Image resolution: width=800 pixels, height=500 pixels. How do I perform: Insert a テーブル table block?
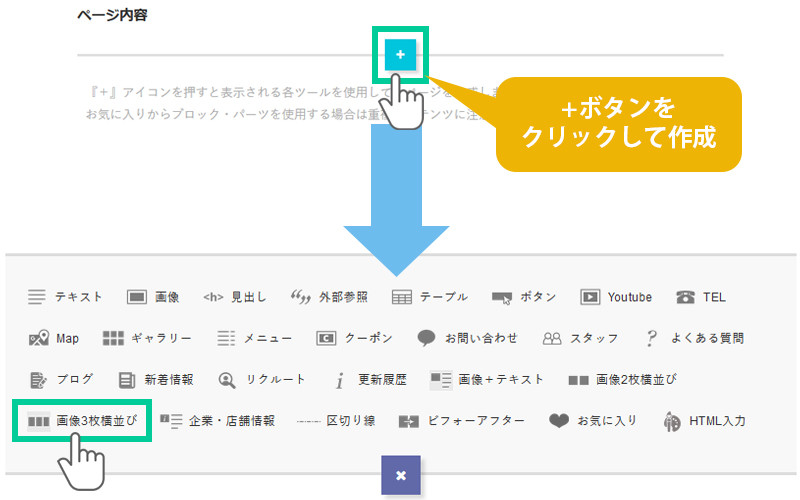(430, 297)
